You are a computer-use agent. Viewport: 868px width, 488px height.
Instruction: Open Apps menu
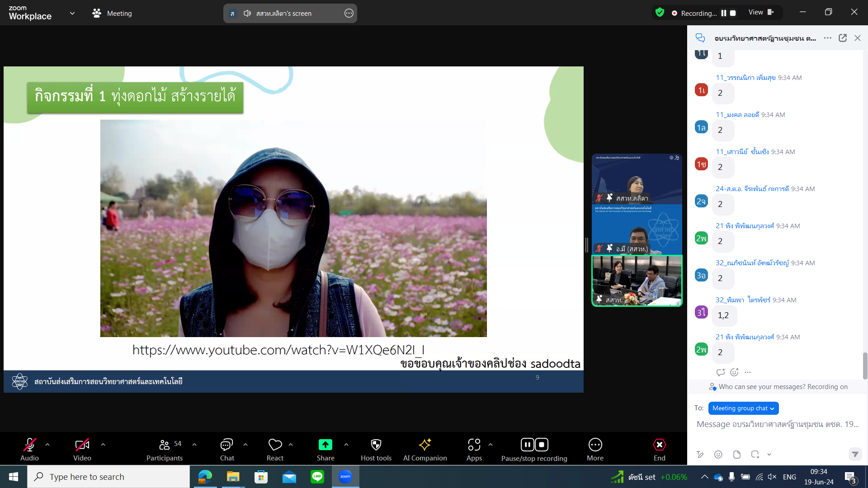click(474, 449)
